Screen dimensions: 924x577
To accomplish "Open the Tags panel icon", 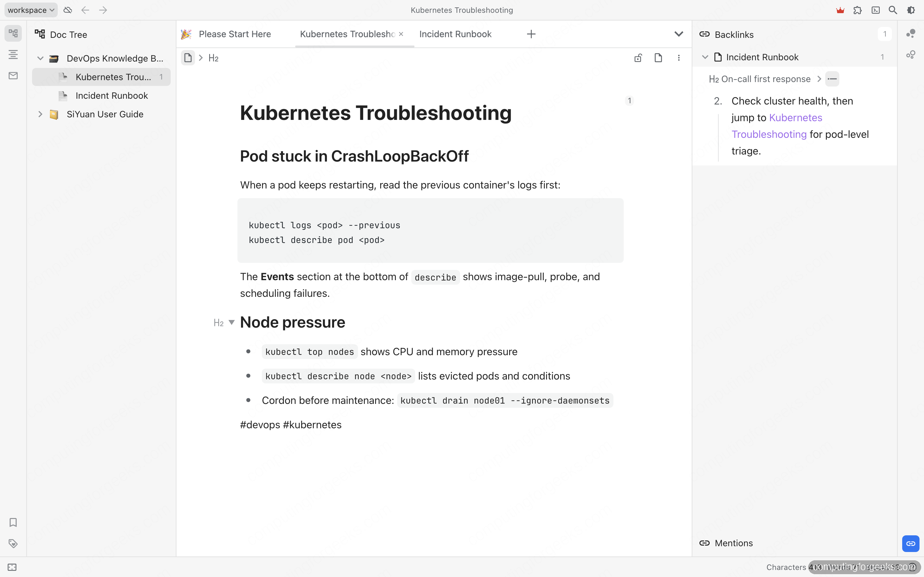I will click(13, 543).
